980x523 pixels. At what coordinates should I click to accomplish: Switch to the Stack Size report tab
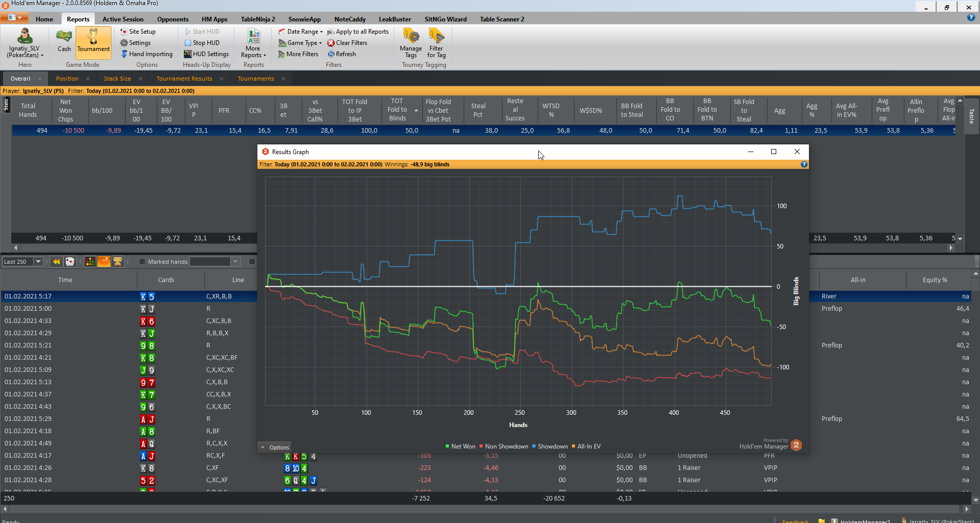pyautogui.click(x=117, y=79)
